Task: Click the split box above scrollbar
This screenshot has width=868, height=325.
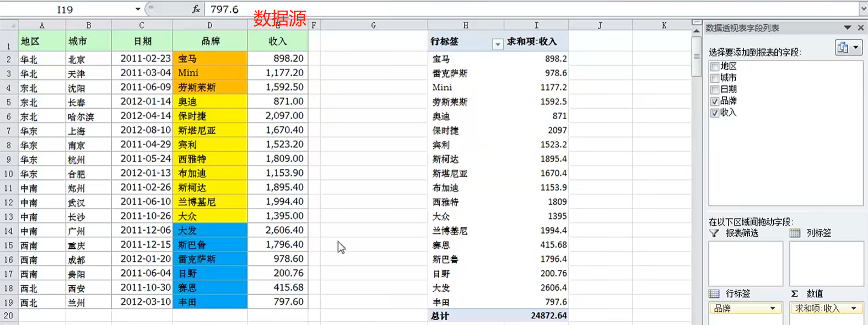Action: [x=697, y=23]
